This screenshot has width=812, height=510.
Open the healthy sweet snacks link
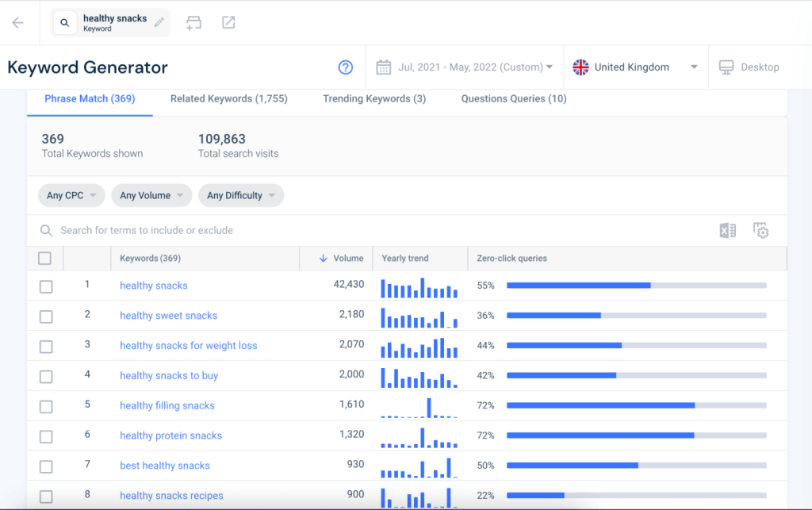[x=168, y=316]
